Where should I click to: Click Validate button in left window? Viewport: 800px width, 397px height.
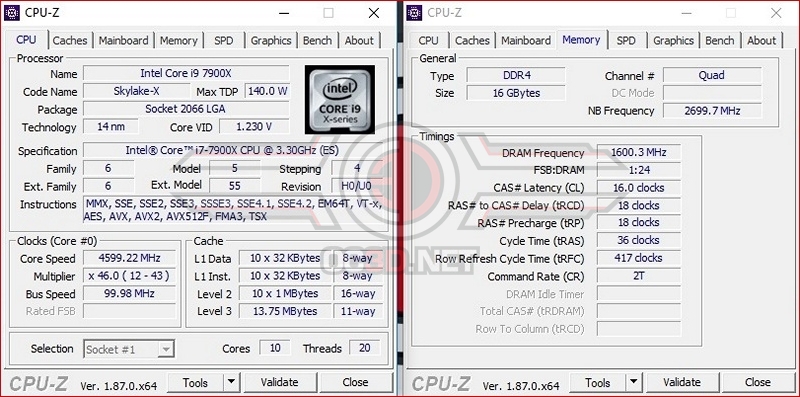tap(280, 382)
